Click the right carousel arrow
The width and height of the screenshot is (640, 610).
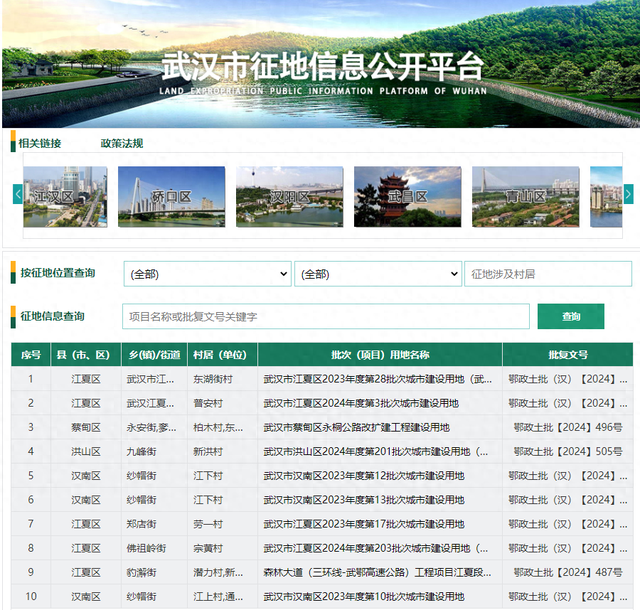click(628, 195)
